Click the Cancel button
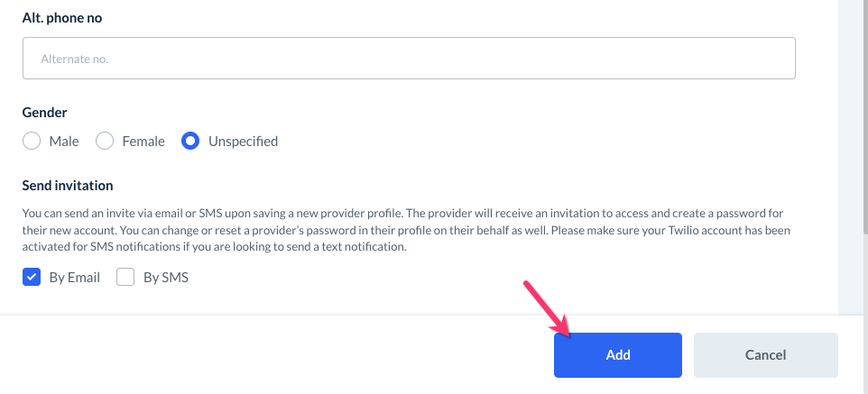This screenshot has height=394, width=868. [x=765, y=355]
